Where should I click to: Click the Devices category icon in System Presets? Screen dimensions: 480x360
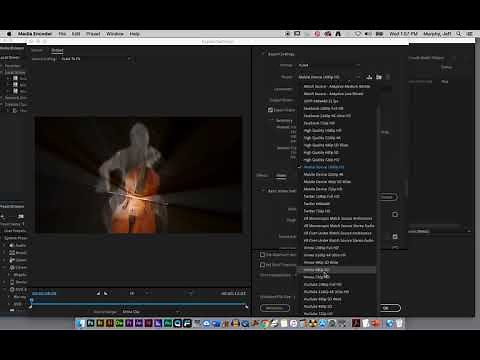(x=12, y=282)
